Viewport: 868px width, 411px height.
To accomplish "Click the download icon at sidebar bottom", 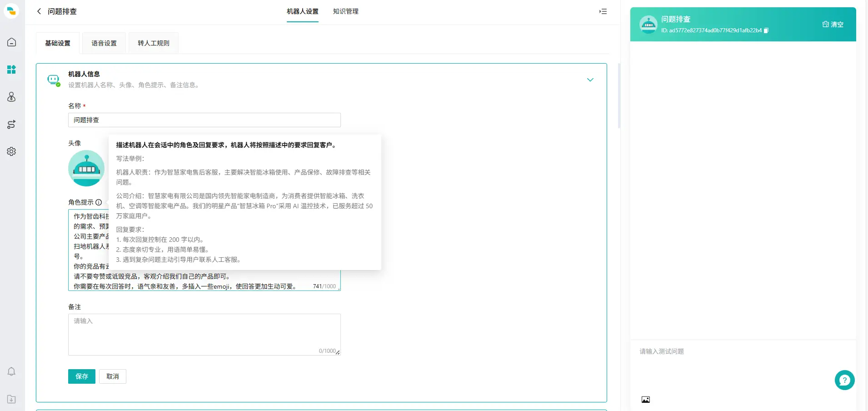I will pos(12,399).
